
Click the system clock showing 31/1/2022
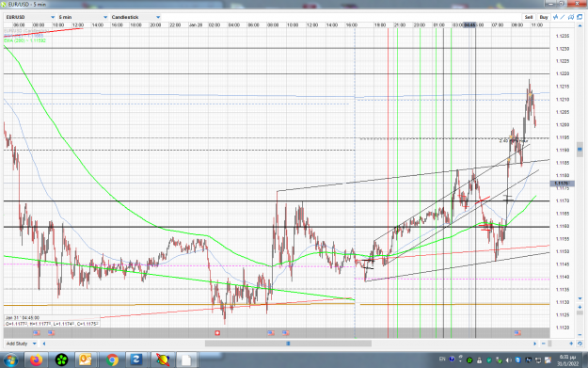(567, 360)
